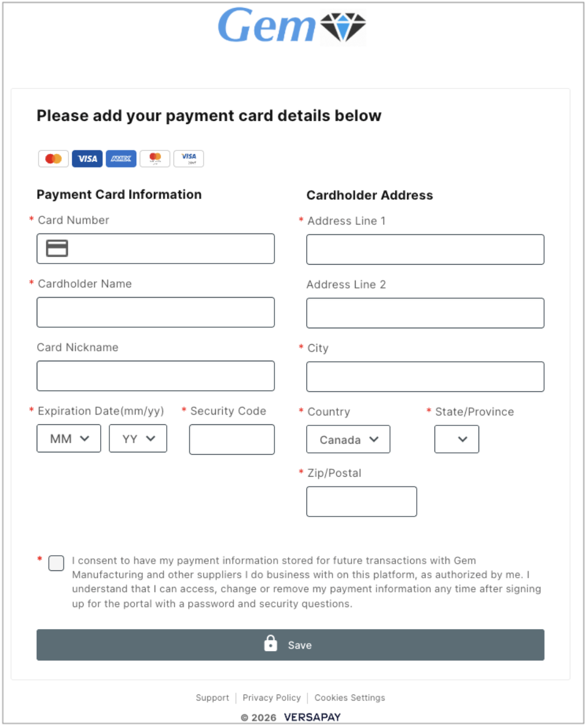This screenshot has width=588, height=725.
Task: Click into the Security Code field
Action: 232,440
